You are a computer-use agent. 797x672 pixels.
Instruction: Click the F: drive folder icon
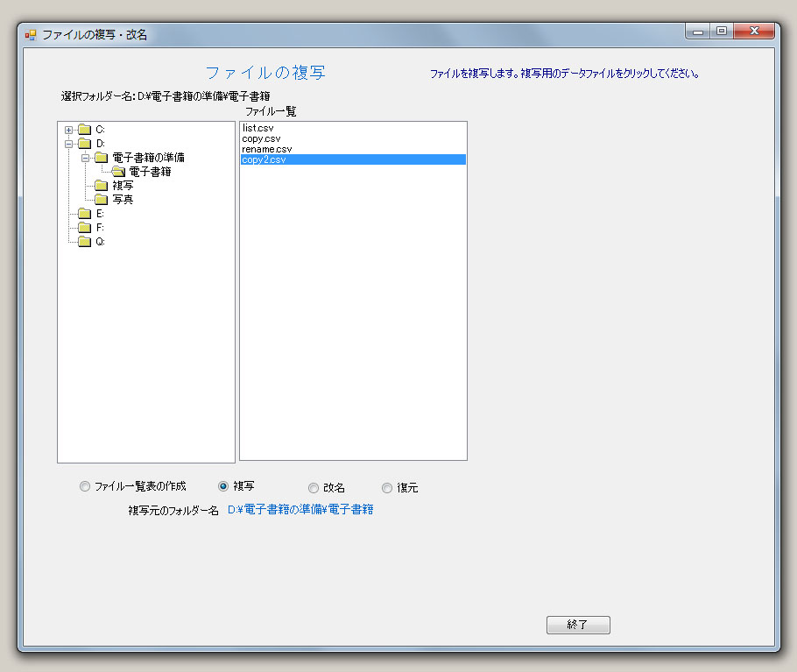tap(84, 228)
